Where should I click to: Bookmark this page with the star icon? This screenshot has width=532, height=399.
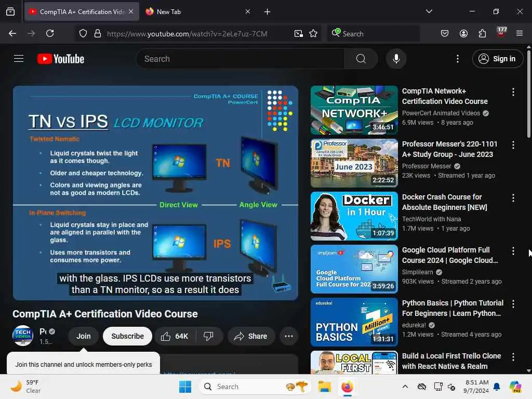pyautogui.click(x=313, y=33)
